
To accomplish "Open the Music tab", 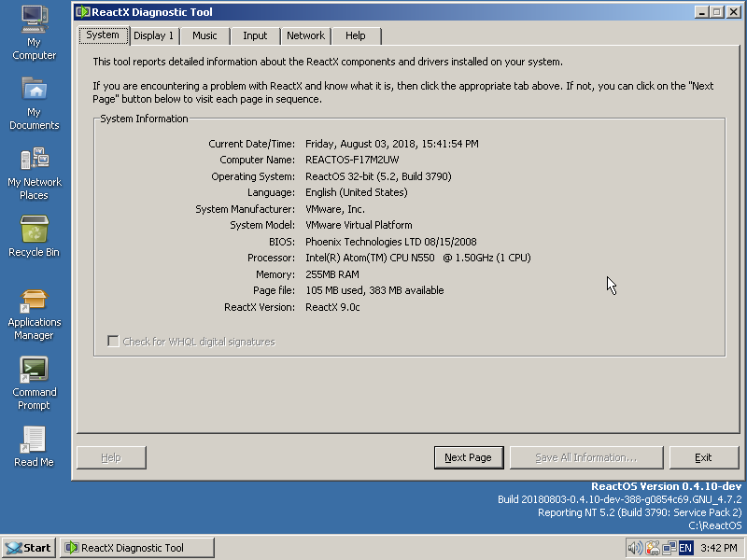I will coord(204,35).
